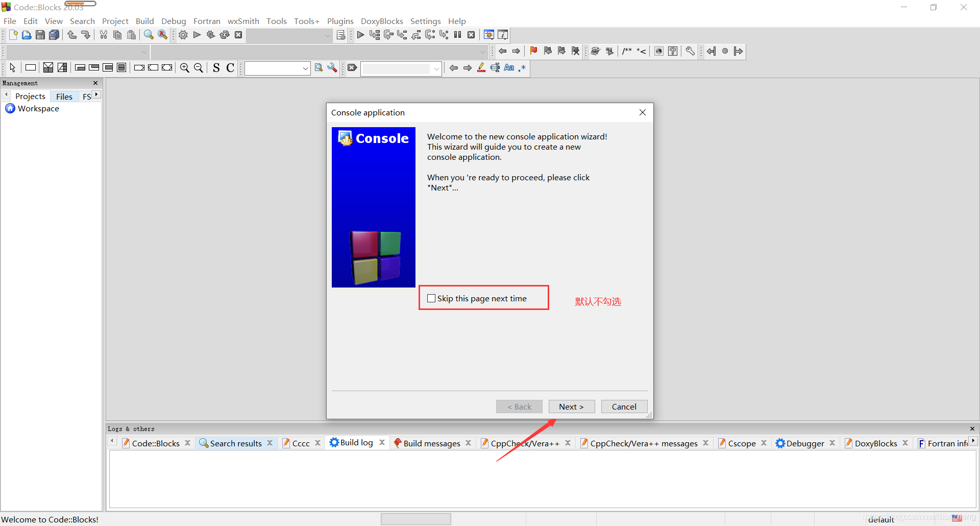Click the New file toolbar icon

pos(13,35)
